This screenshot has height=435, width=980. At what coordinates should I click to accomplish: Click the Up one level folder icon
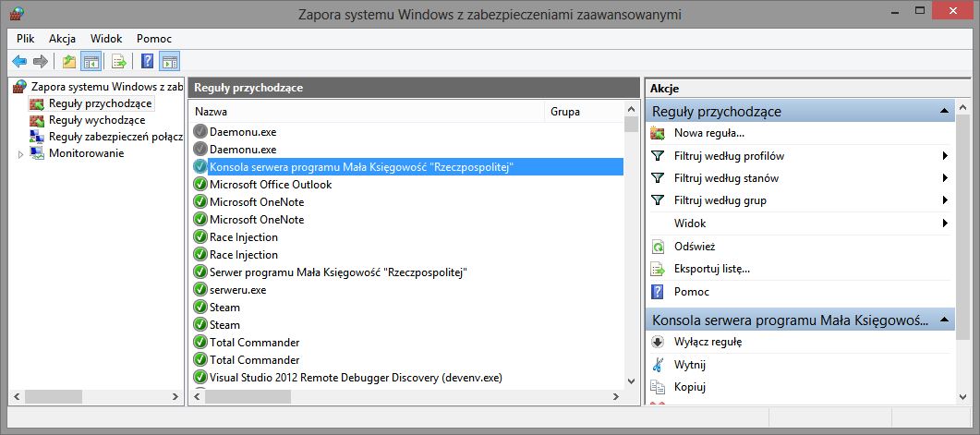tap(69, 62)
